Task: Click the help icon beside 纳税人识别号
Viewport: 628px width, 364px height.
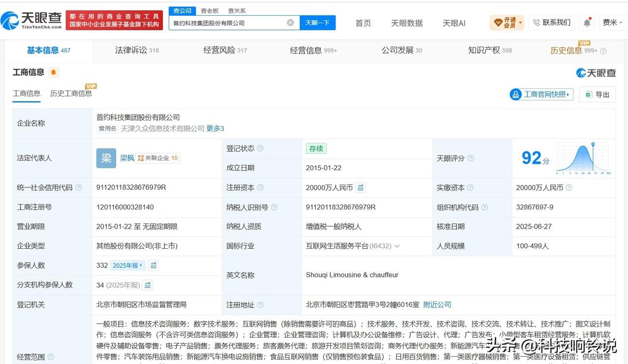Action: click(274, 207)
